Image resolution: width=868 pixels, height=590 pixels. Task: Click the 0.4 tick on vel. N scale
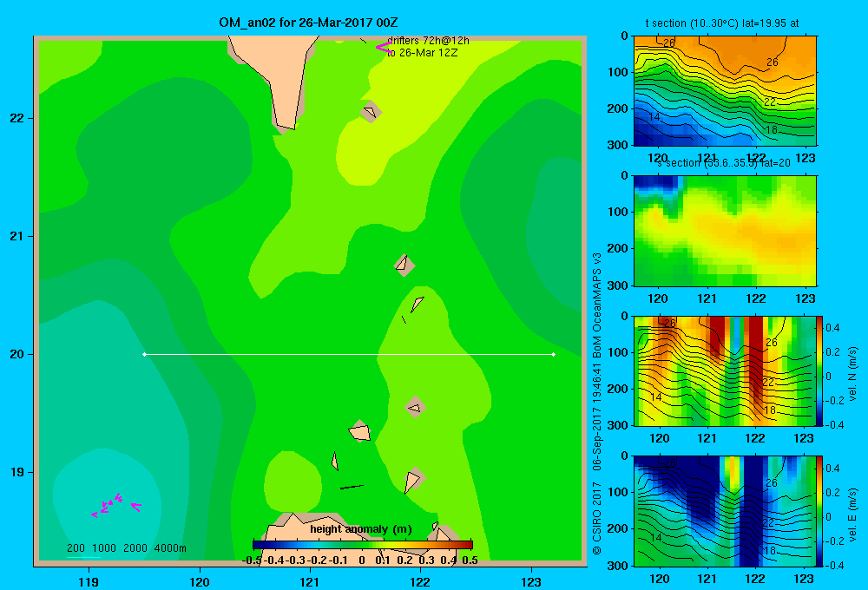pos(832,328)
